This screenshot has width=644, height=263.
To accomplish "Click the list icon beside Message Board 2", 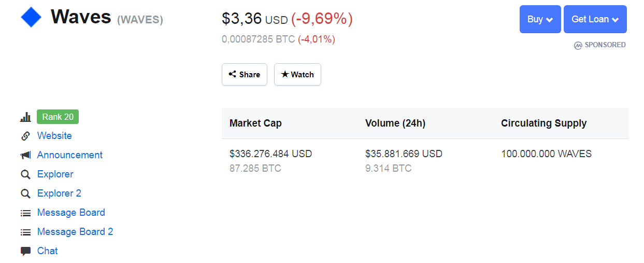I will (25, 232).
